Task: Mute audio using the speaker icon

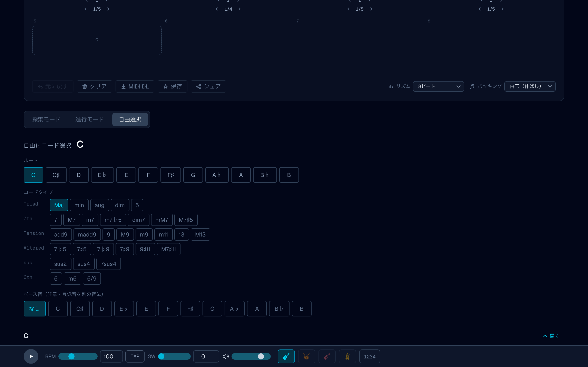Action: tap(226, 356)
